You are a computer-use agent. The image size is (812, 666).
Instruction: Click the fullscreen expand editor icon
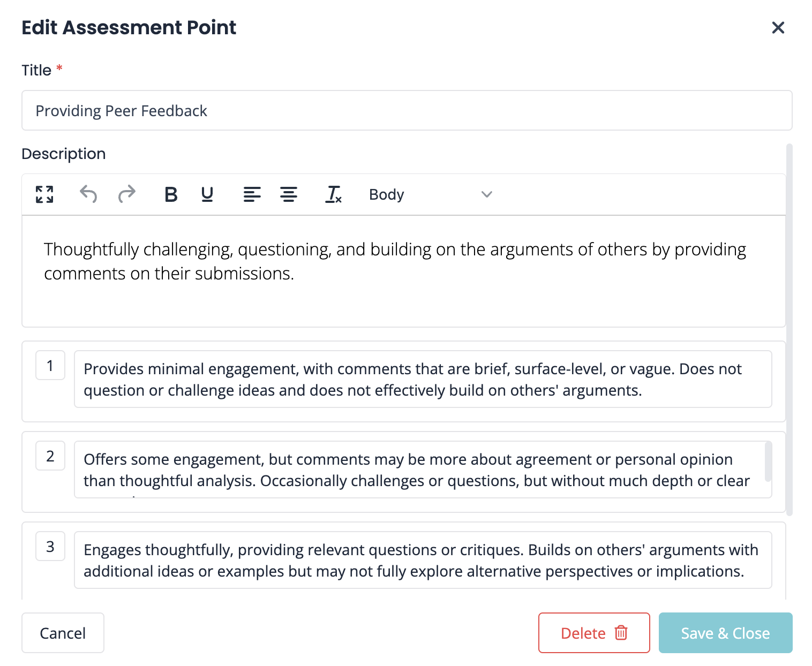point(44,194)
